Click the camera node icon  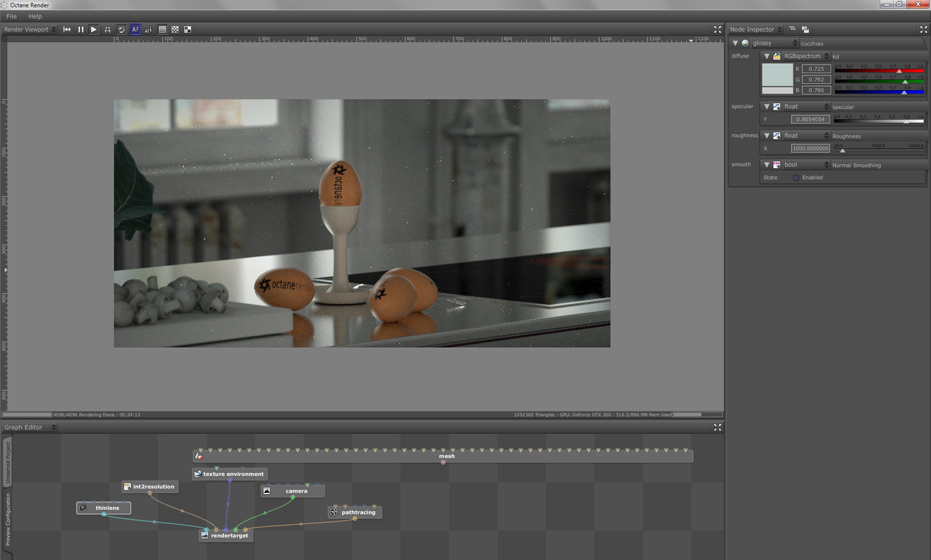[x=267, y=491]
